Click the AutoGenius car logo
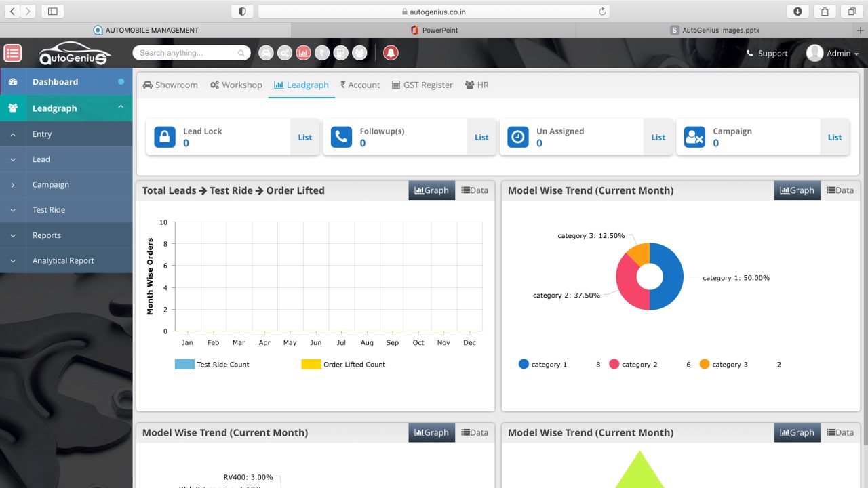Viewport: 868px width, 488px height. coord(74,54)
